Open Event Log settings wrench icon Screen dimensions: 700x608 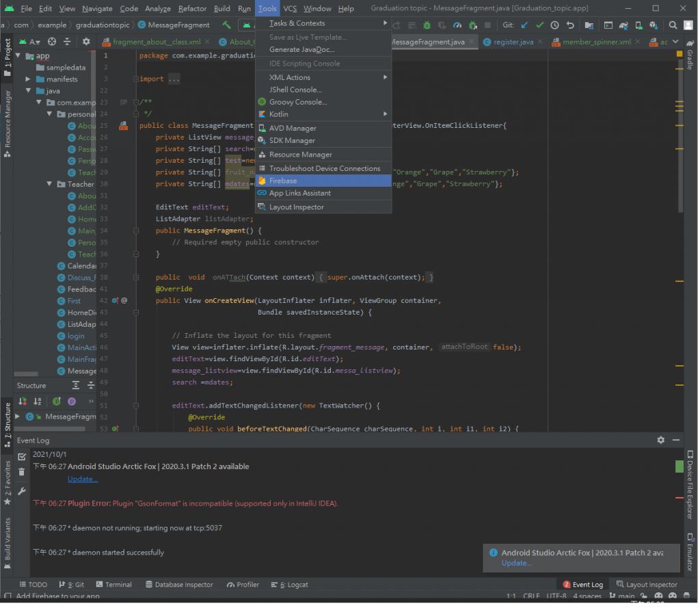click(x=22, y=491)
